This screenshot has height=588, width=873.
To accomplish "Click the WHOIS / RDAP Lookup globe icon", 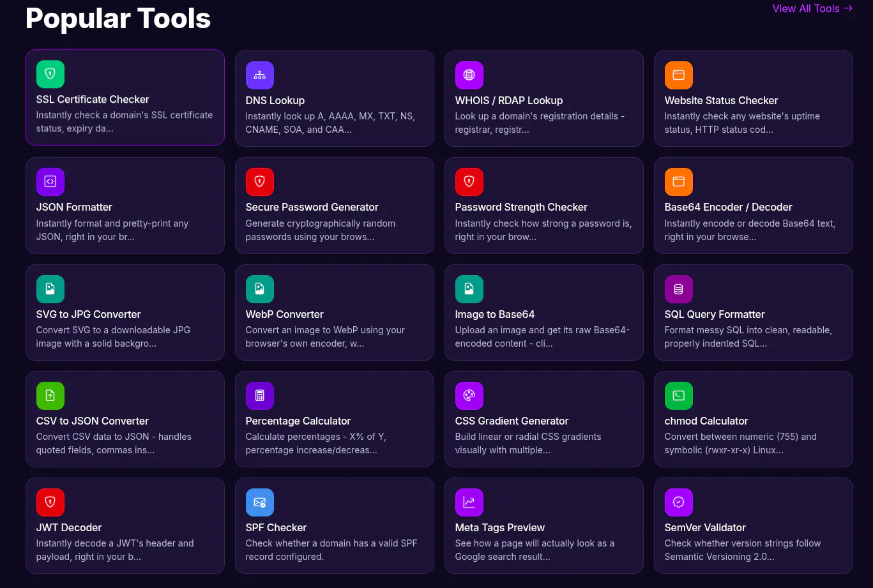I will (x=469, y=75).
